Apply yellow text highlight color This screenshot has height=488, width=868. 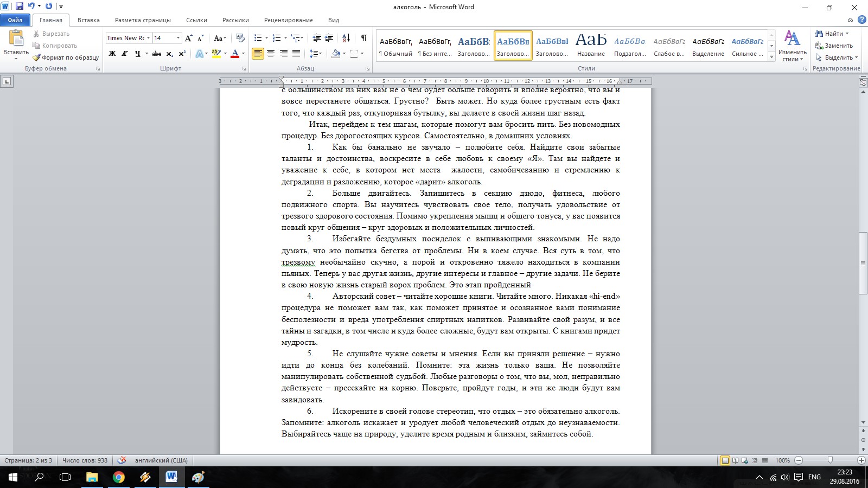[x=216, y=54]
